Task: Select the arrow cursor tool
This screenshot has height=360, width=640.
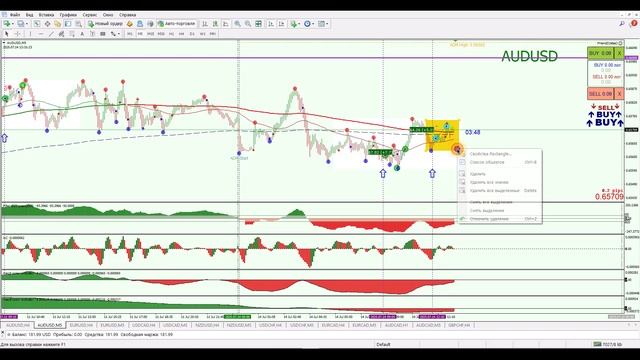Action: point(7,34)
